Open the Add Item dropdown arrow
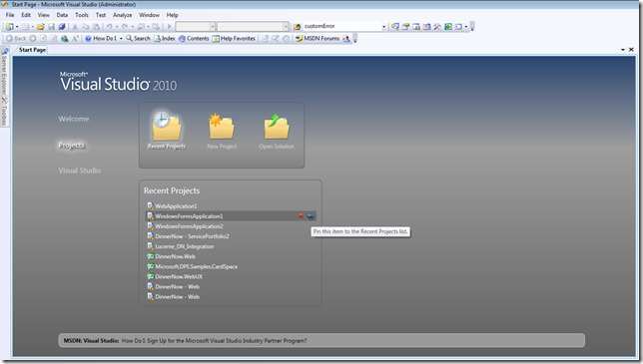 point(32,27)
